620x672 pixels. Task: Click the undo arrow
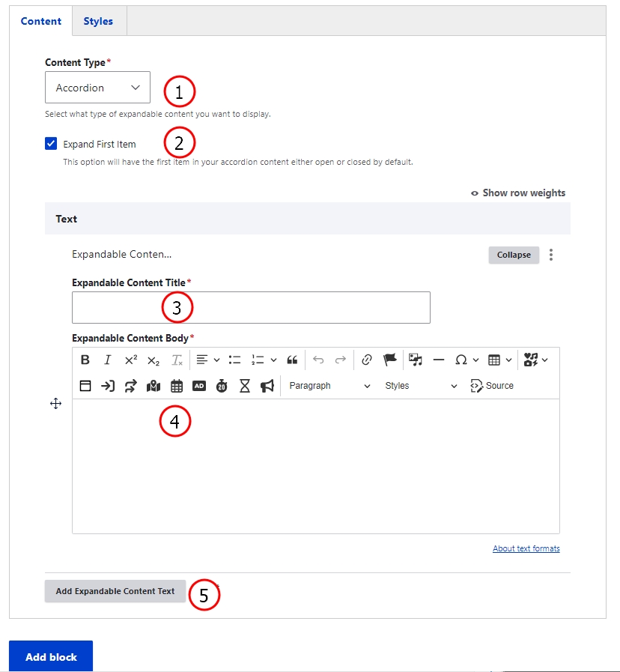click(318, 360)
